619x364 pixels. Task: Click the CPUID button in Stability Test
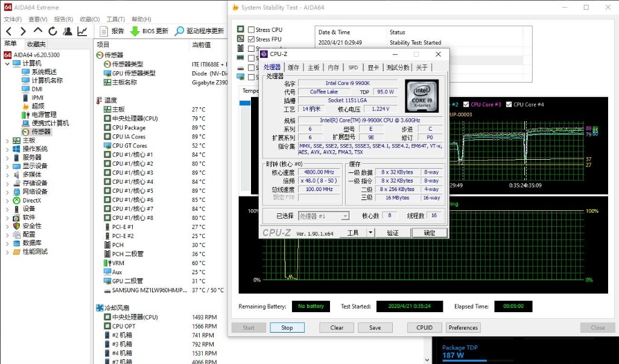click(424, 327)
